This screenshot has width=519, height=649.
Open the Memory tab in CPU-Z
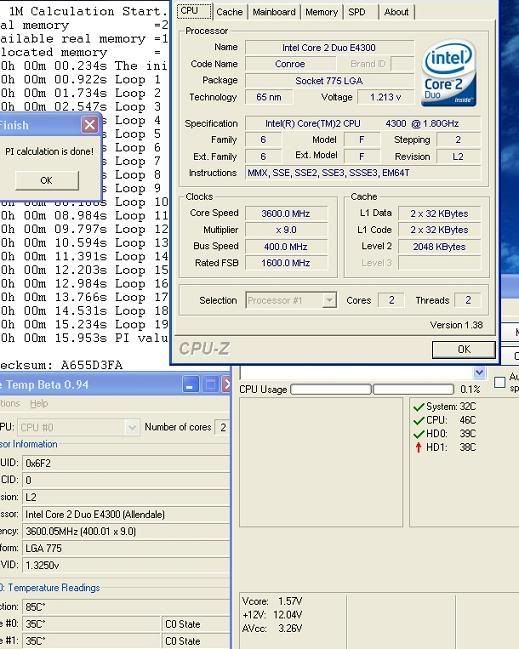[322, 12]
